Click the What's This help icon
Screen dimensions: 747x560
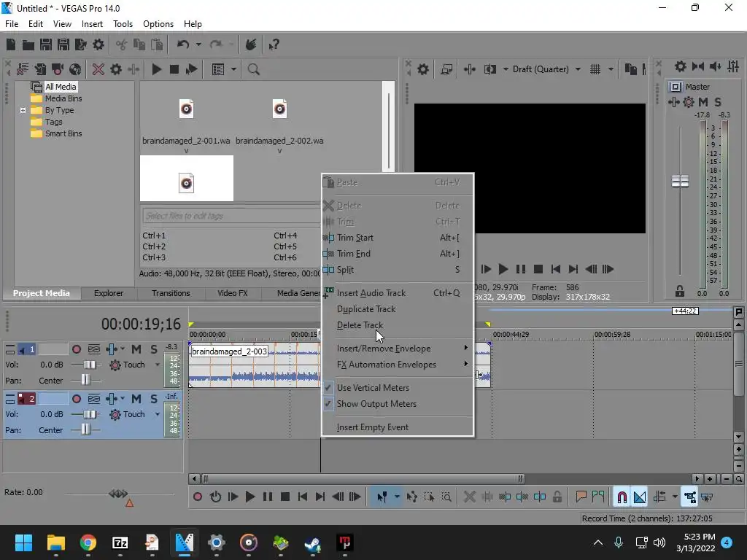(274, 44)
